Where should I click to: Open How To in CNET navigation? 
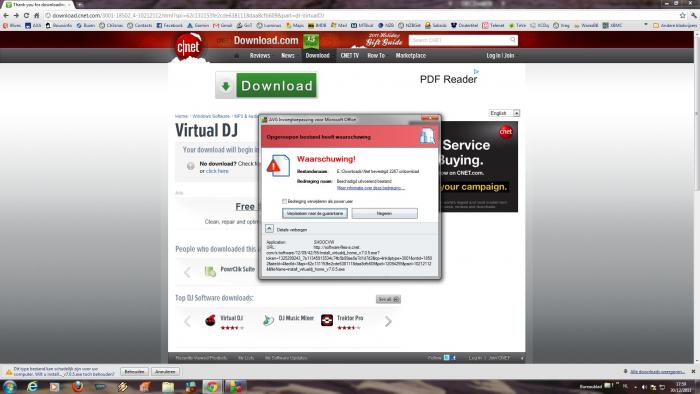[376, 56]
